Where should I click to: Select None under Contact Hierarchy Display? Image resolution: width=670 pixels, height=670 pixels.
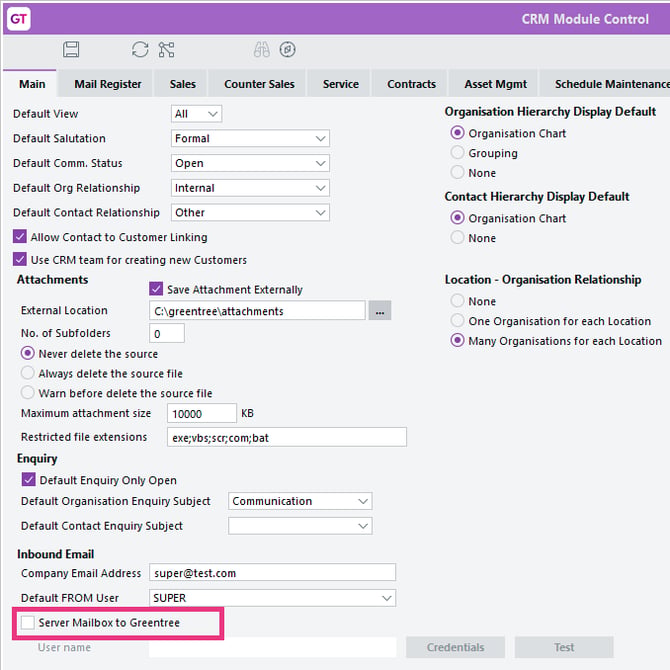[x=457, y=237]
